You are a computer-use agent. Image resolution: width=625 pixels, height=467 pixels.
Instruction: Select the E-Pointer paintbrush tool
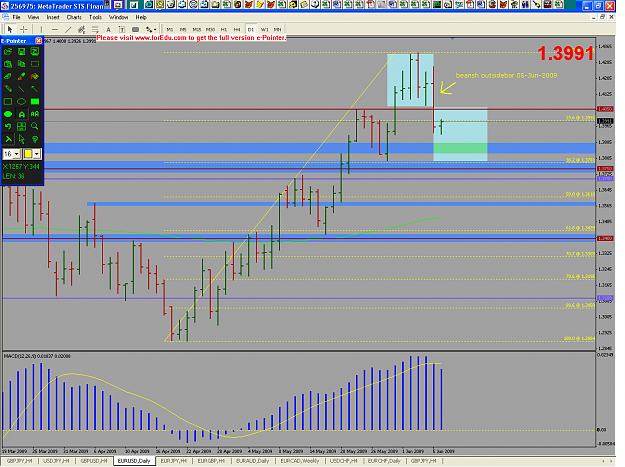[22, 76]
